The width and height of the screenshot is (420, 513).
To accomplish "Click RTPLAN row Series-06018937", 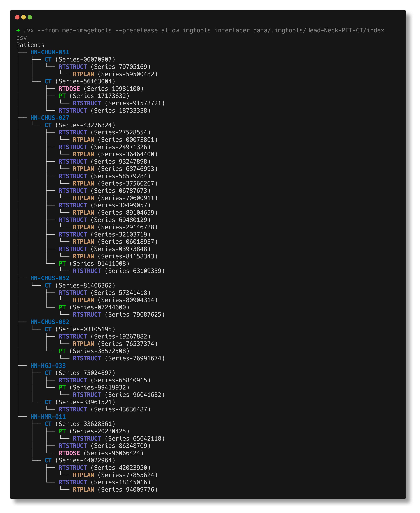I will [x=115, y=242].
